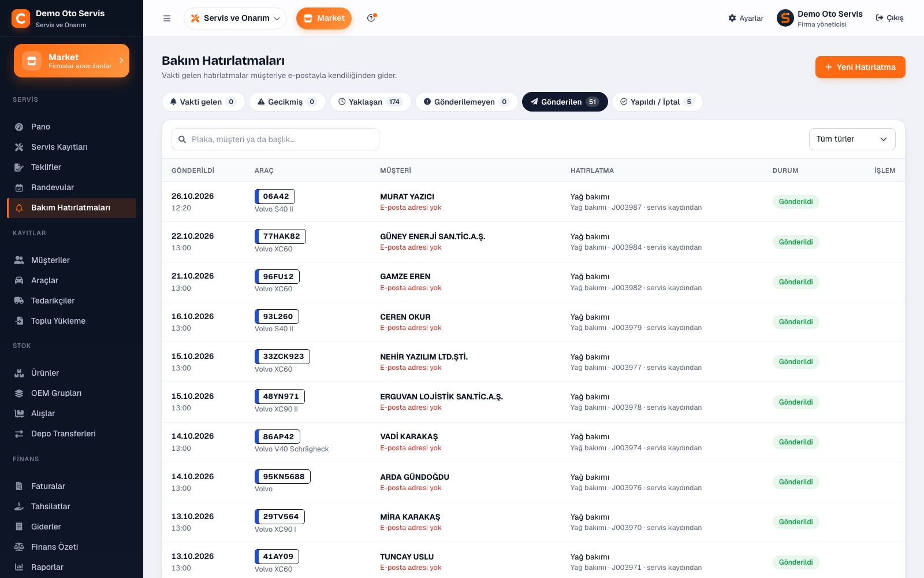The image size is (924, 578).
Task: Click customer TUNCAY USLU
Action: coord(407,557)
